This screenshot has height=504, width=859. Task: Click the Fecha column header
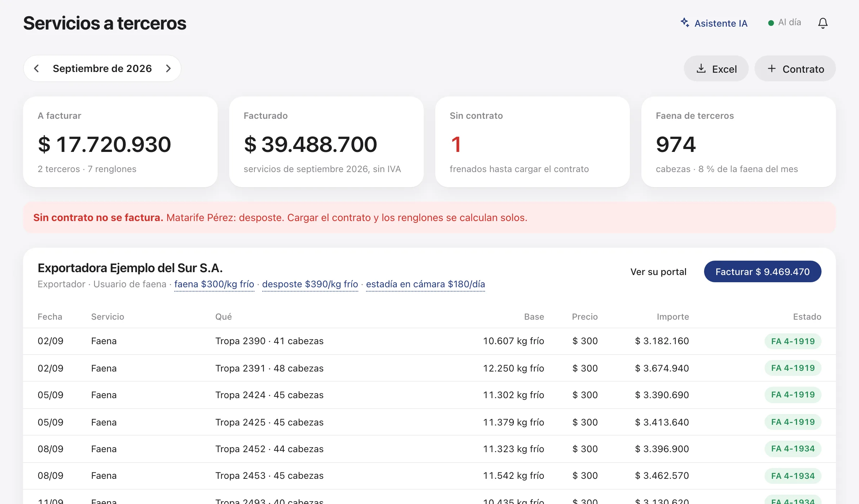click(50, 316)
